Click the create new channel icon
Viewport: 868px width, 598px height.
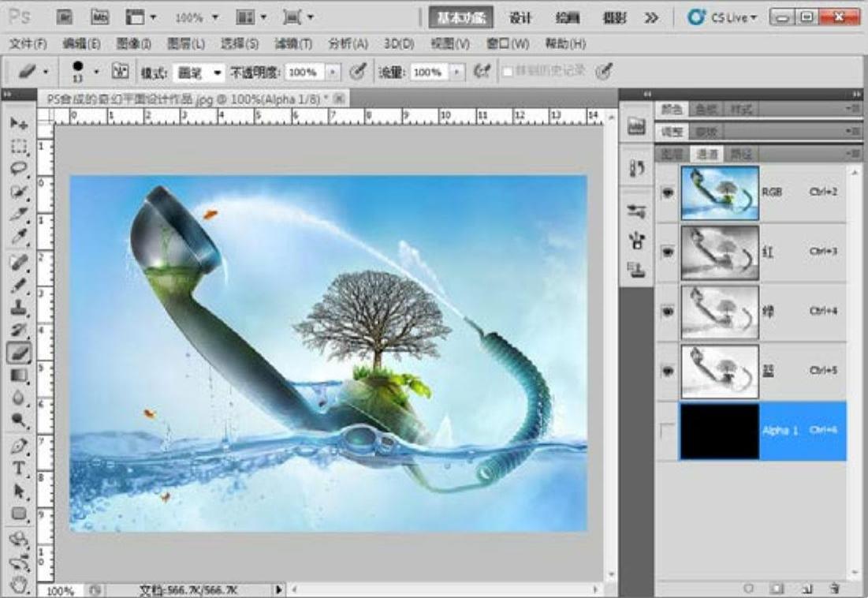click(806, 589)
